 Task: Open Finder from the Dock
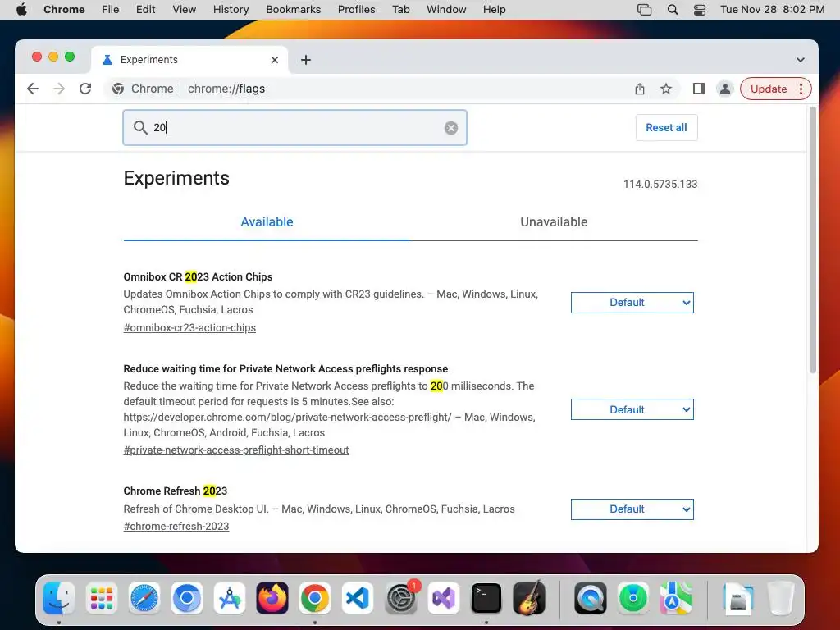click(x=58, y=598)
